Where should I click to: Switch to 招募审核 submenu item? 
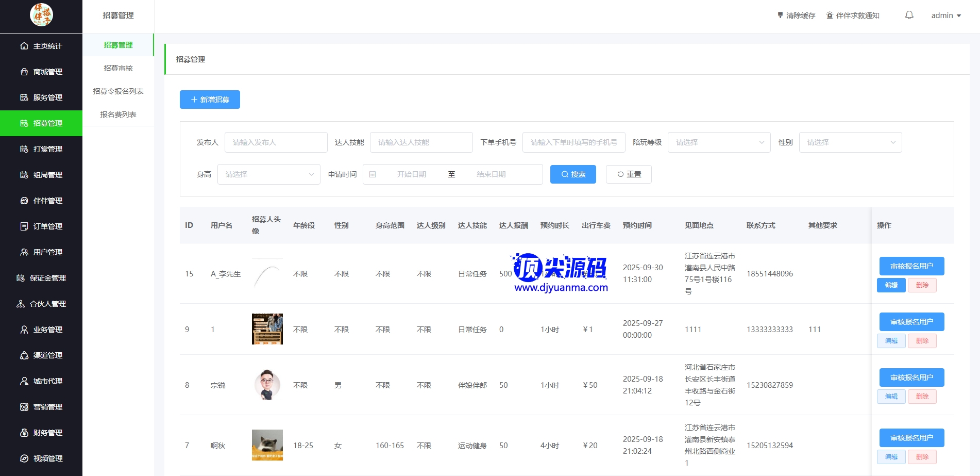click(x=118, y=68)
